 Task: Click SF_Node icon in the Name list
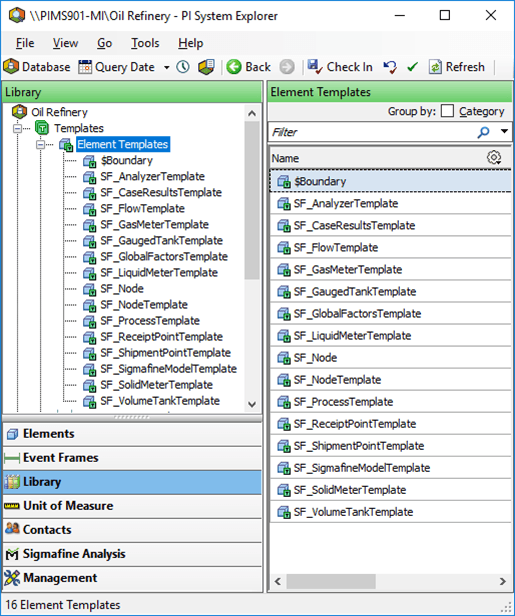[x=284, y=358]
